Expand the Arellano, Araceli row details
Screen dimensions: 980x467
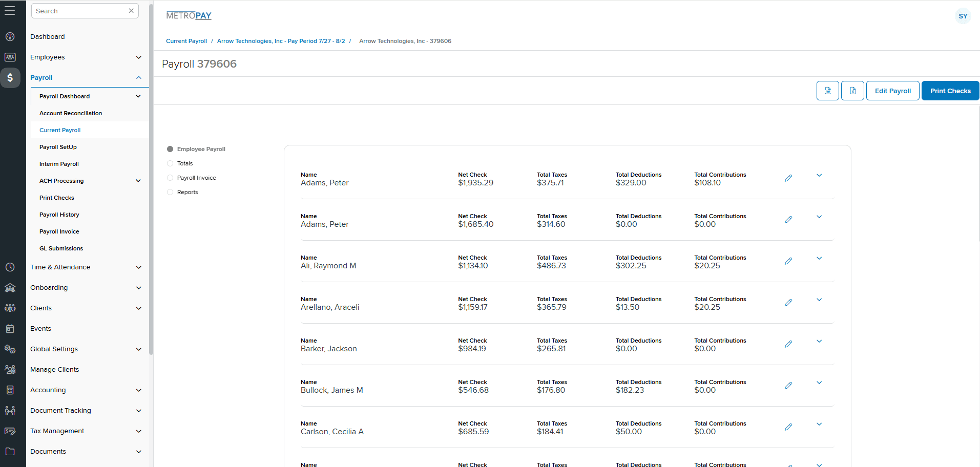point(819,300)
